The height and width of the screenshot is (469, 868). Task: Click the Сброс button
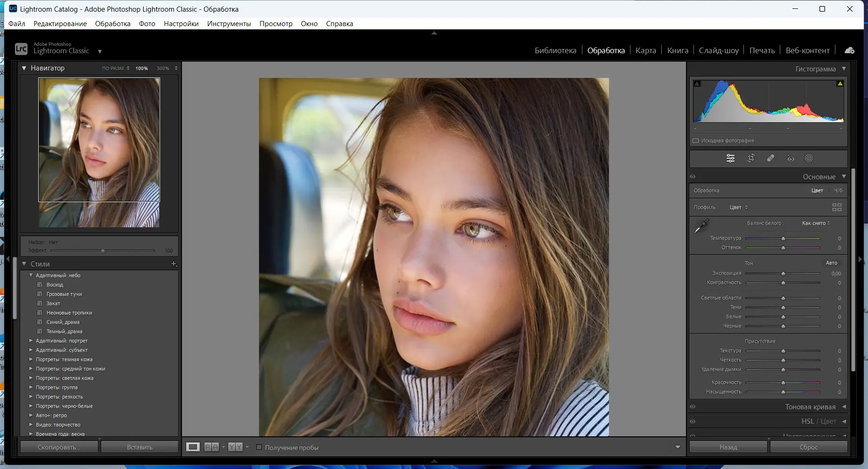click(808, 447)
